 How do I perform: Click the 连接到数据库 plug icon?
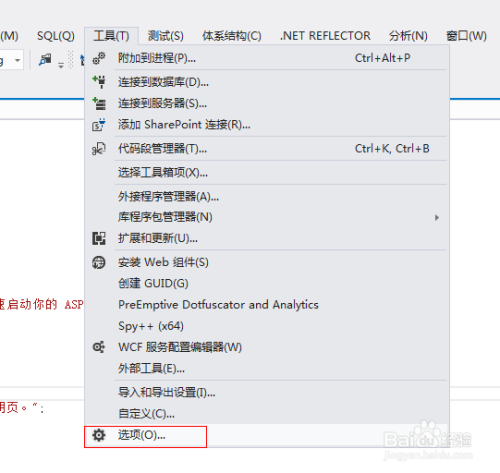[x=99, y=82]
